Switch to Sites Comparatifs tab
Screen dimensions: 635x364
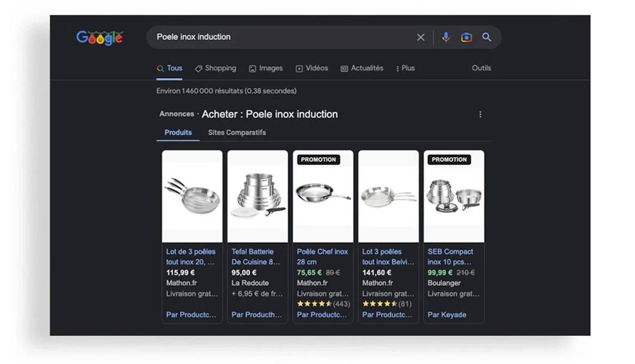pyautogui.click(x=237, y=133)
